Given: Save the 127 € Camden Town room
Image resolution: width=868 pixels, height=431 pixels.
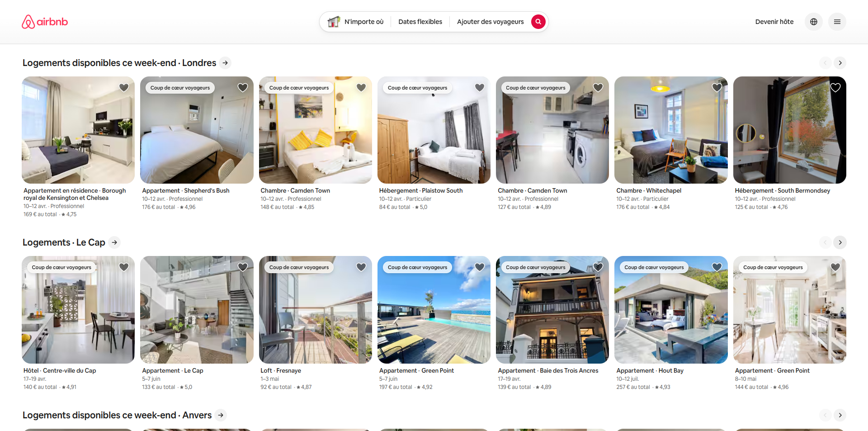Looking at the screenshot, I should [x=598, y=88].
